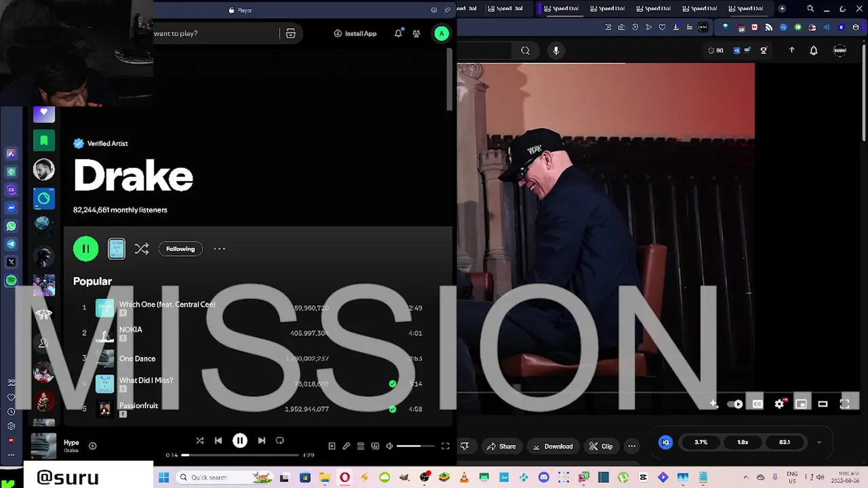
Task: Click the YouTube search magnifier button
Action: (x=526, y=50)
